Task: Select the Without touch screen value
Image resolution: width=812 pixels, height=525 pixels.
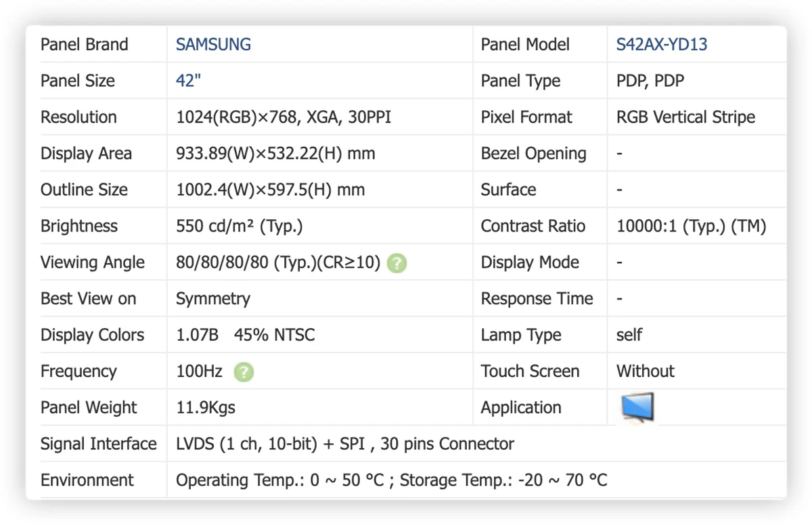Action: tap(646, 371)
